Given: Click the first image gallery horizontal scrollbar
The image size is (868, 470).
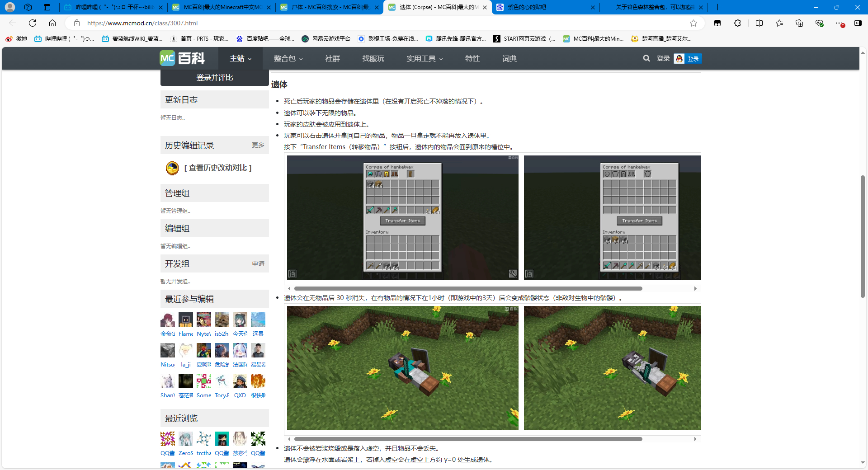Looking at the screenshot, I should tap(468, 288).
